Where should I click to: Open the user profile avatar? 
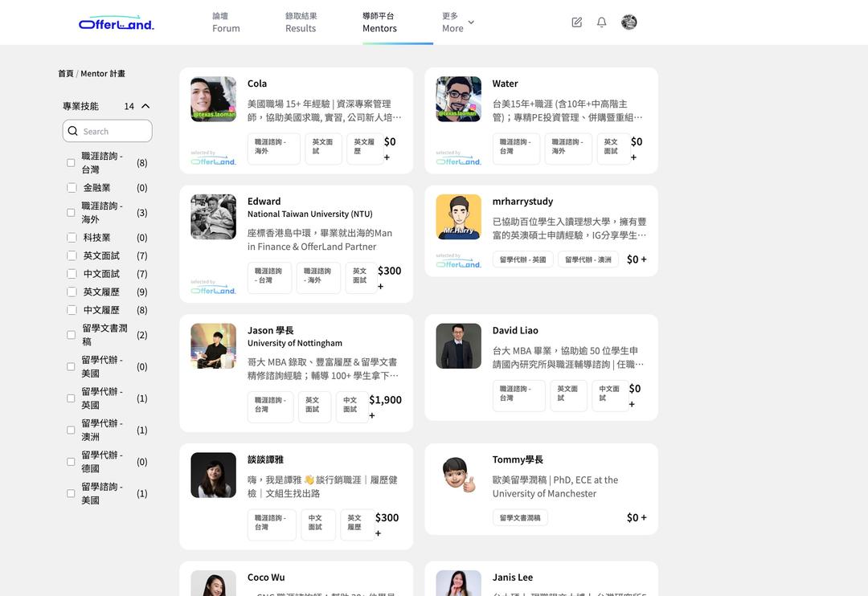(x=628, y=22)
